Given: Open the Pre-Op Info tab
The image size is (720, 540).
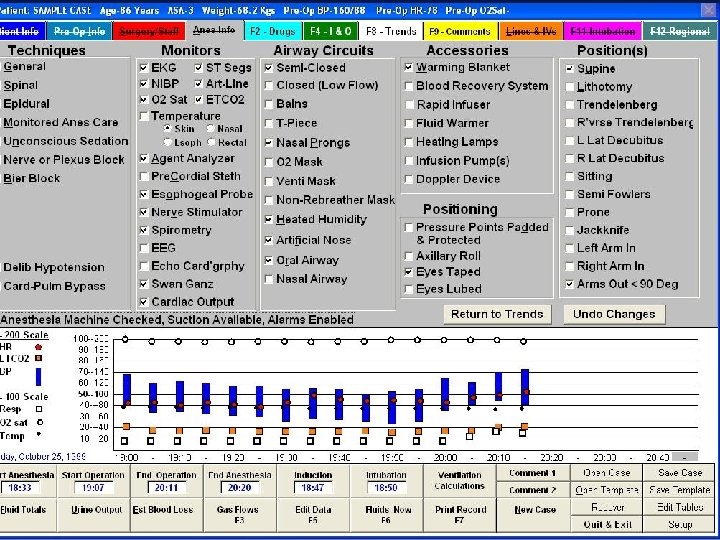Looking at the screenshot, I should tap(79, 31).
